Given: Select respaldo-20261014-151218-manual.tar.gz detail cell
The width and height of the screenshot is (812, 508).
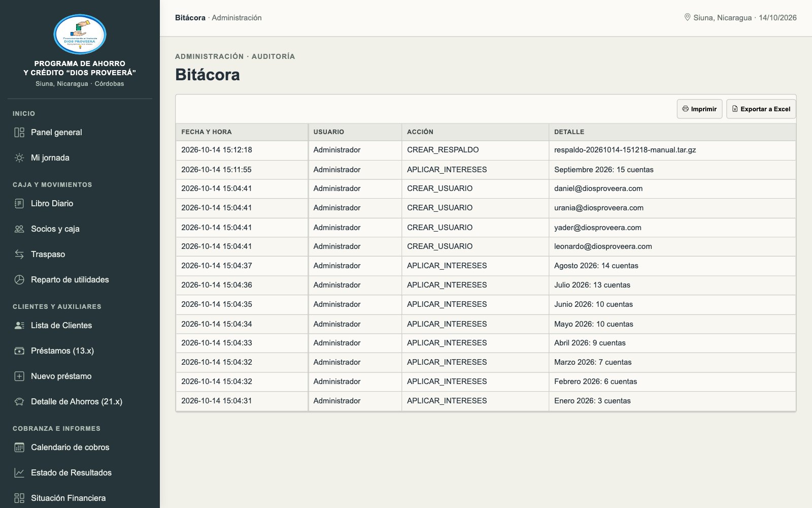Looking at the screenshot, I should click(x=672, y=150).
